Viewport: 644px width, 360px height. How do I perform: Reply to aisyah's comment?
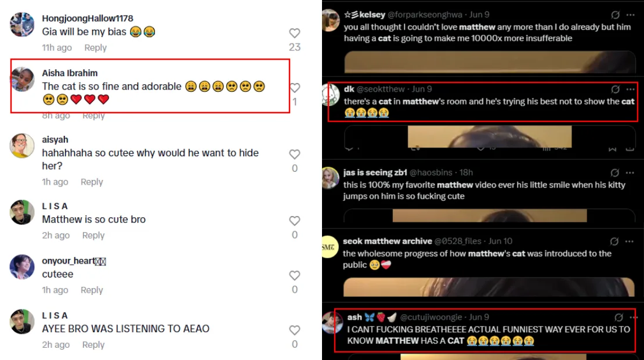click(92, 182)
